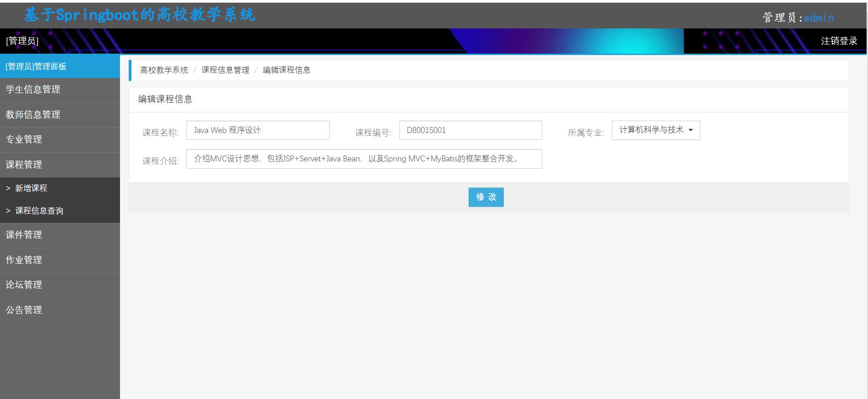The width and height of the screenshot is (868, 399).
Task: Click [管理员]管理面板 header
Action: pyautogui.click(x=60, y=66)
